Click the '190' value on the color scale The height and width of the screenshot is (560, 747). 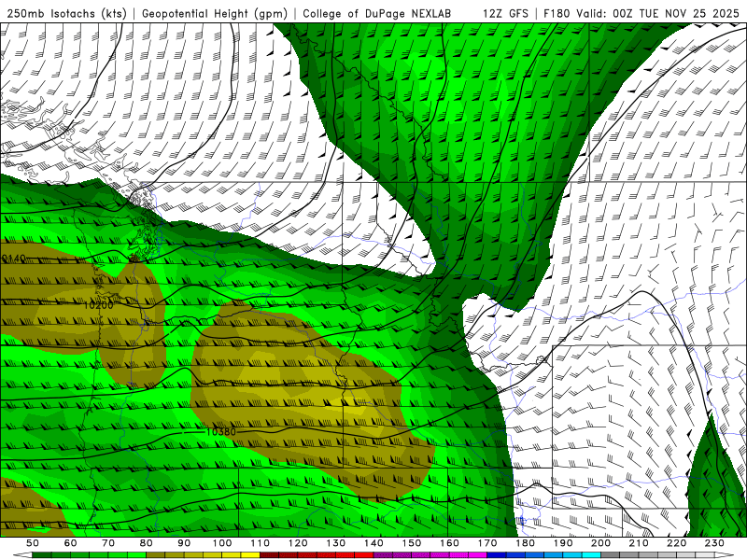pyautogui.click(x=563, y=543)
